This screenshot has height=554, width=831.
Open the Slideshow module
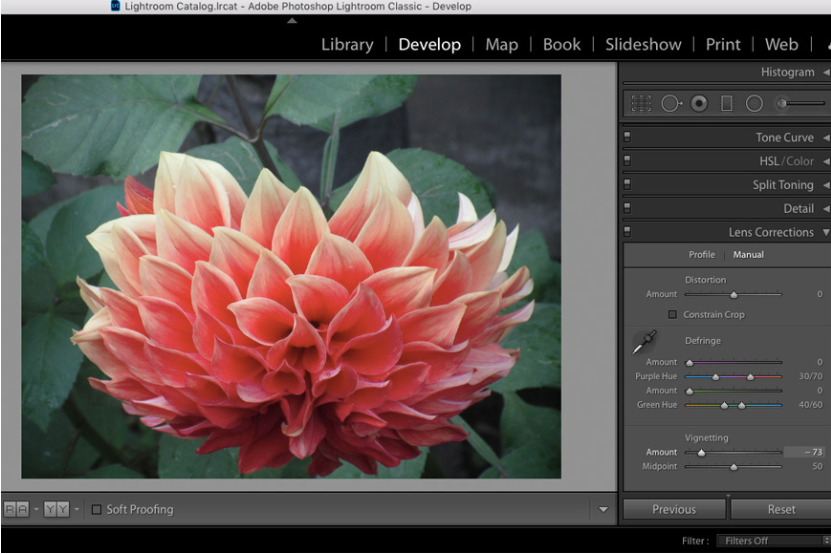click(x=643, y=45)
